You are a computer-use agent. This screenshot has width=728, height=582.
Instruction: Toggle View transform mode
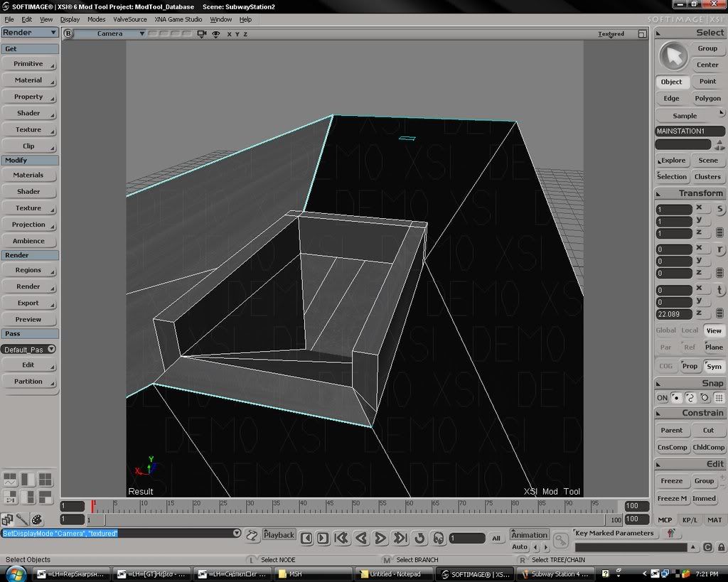[x=714, y=330]
